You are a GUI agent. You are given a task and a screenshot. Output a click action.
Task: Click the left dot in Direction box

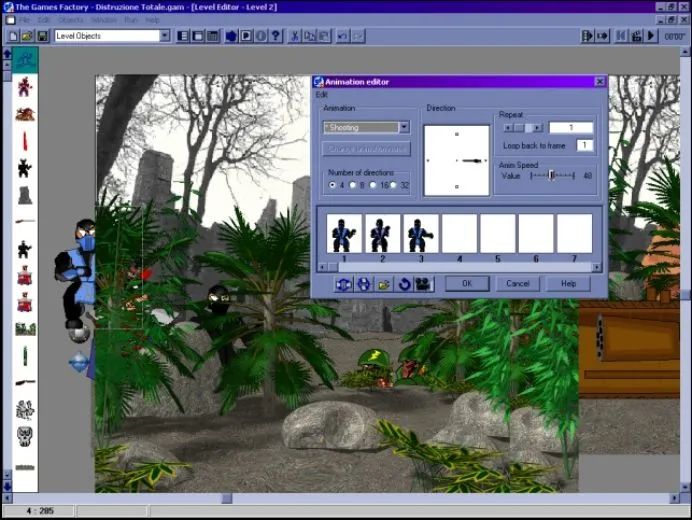click(428, 160)
